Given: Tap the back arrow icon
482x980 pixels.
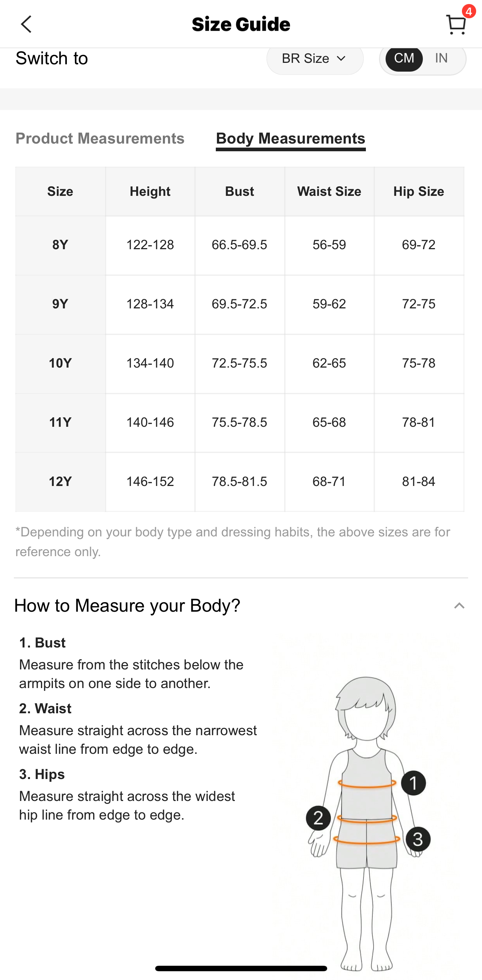Looking at the screenshot, I should pyautogui.click(x=26, y=24).
